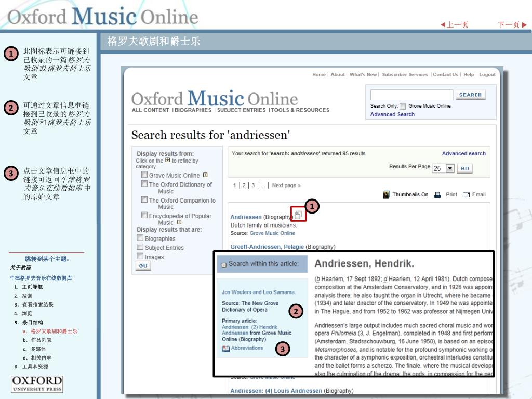Open Greeff-Andriessen, Pelagie result
This screenshot has width=532, height=399.
tap(267, 247)
